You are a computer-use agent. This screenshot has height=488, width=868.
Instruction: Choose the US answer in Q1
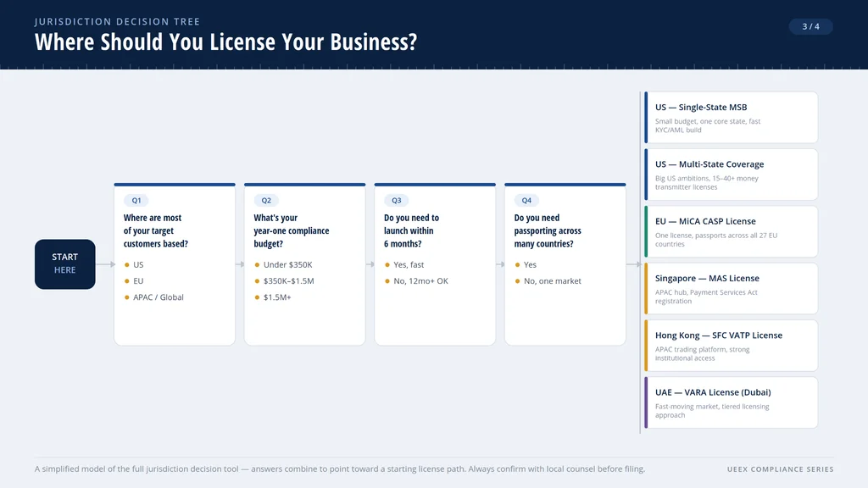tap(134, 264)
